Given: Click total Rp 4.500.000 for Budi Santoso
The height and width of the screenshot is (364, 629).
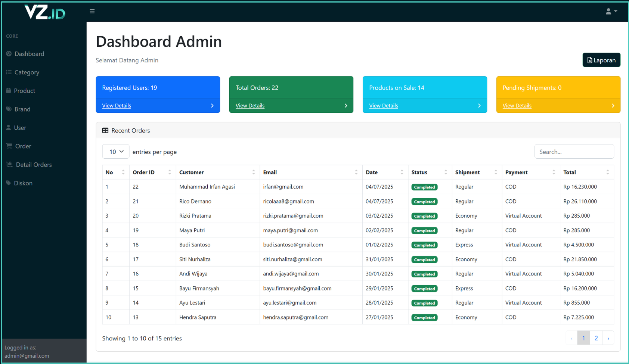Looking at the screenshot, I should click(x=579, y=245).
